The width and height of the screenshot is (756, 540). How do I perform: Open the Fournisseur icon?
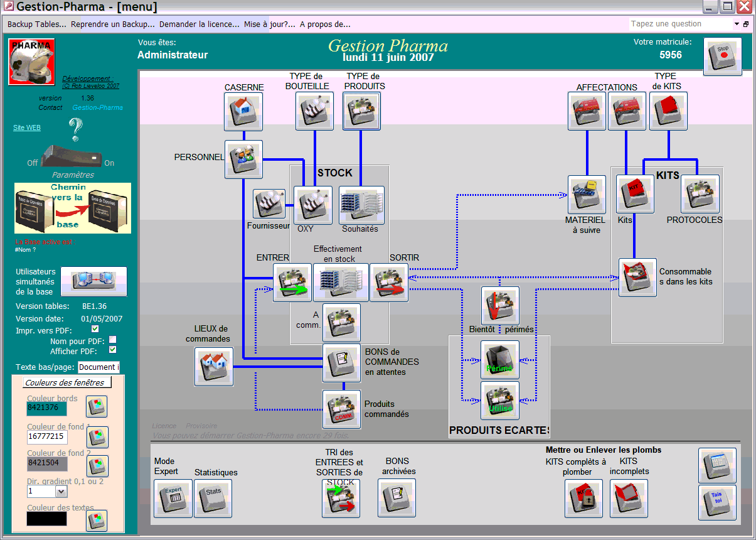tap(269, 204)
